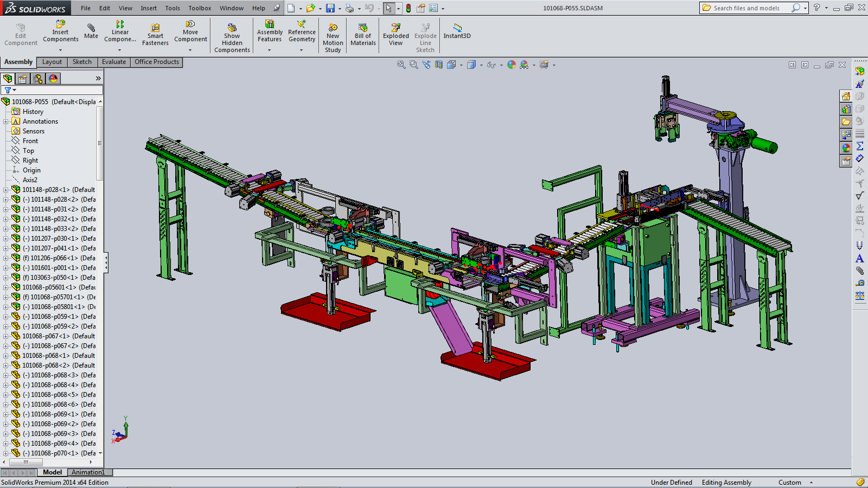
Task: Open SolidWorks Resources home tab
Action: pos(846,97)
